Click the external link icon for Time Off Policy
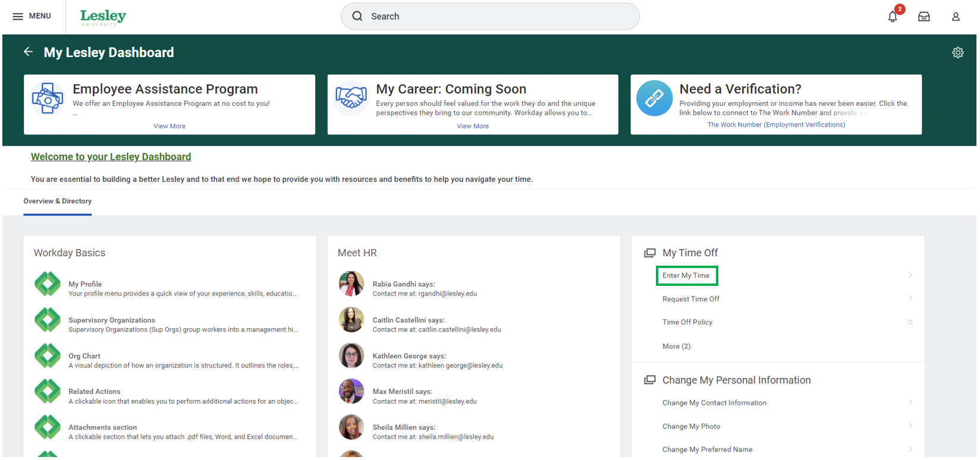The image size is (980, 460). [x=910, y=322]
